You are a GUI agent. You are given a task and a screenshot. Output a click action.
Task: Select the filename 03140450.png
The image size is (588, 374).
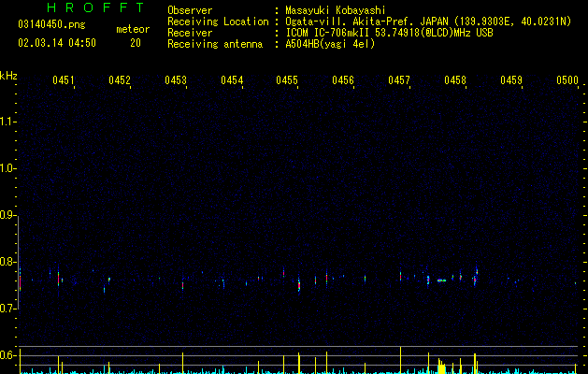click(x=51, y=25)
